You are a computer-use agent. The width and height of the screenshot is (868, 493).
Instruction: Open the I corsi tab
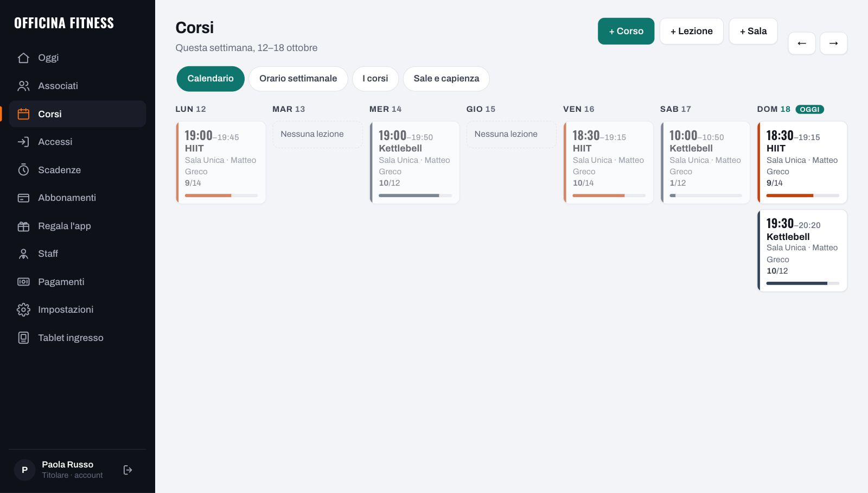pos(375,79)
